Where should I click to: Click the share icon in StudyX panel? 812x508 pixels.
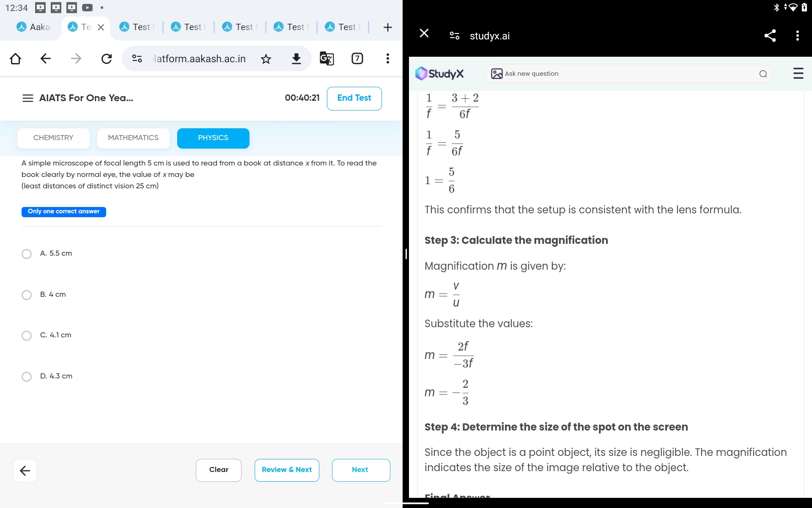coord(770,35)
